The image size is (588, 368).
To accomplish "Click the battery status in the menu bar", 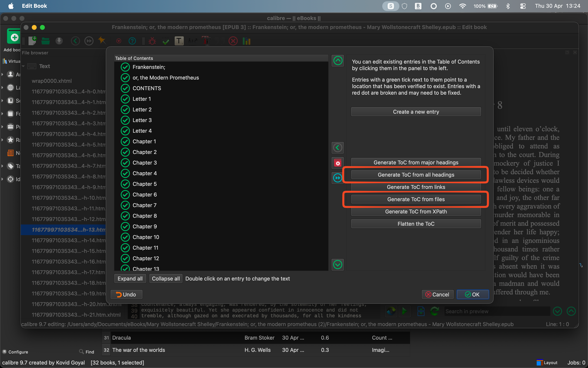I will coord(486,6).
